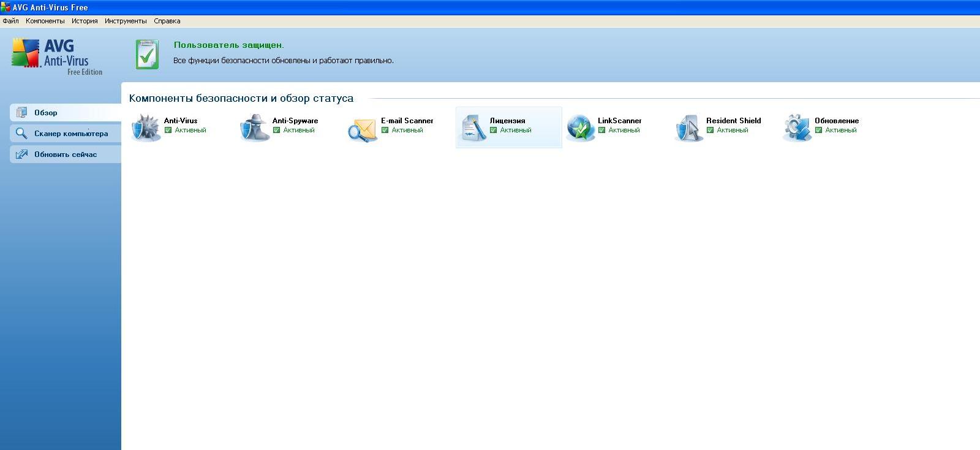Open the Компоненты menu

click(x=45, y=21)
